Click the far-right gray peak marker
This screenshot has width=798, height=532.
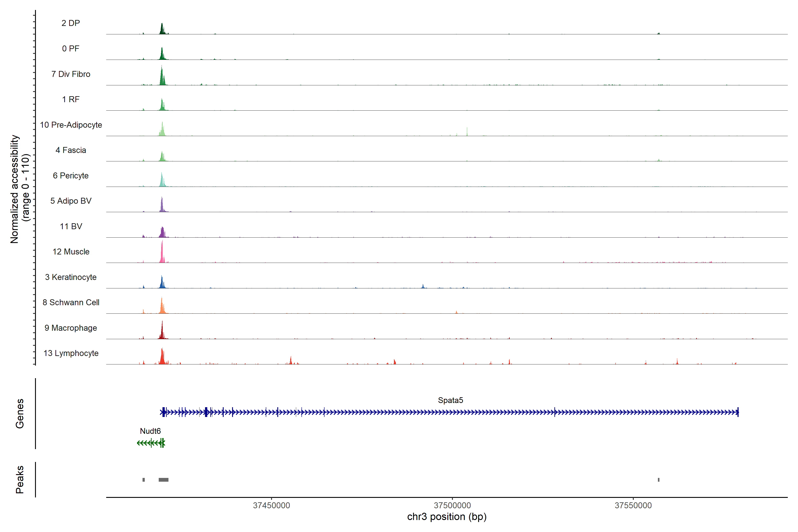tap(659, 480)
